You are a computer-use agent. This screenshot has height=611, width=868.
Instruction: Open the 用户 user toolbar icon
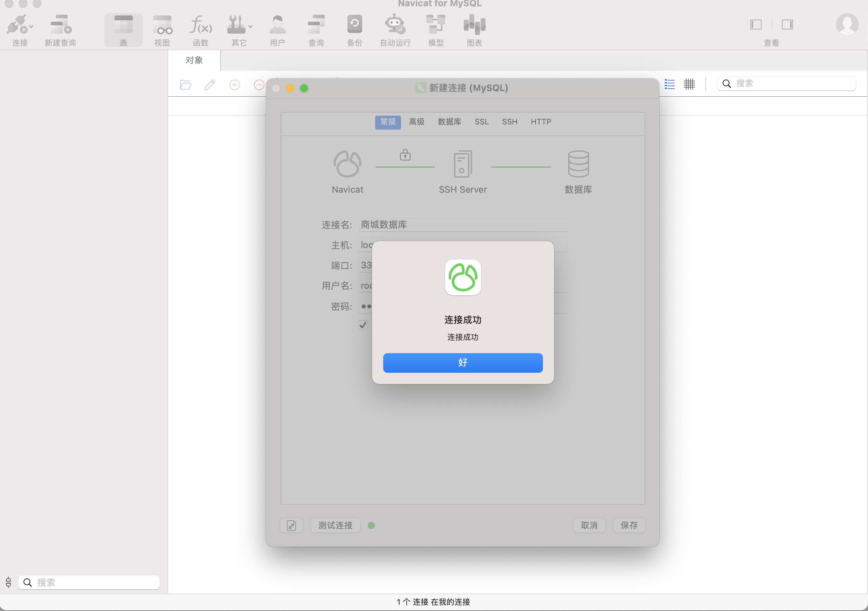[277, 25]
